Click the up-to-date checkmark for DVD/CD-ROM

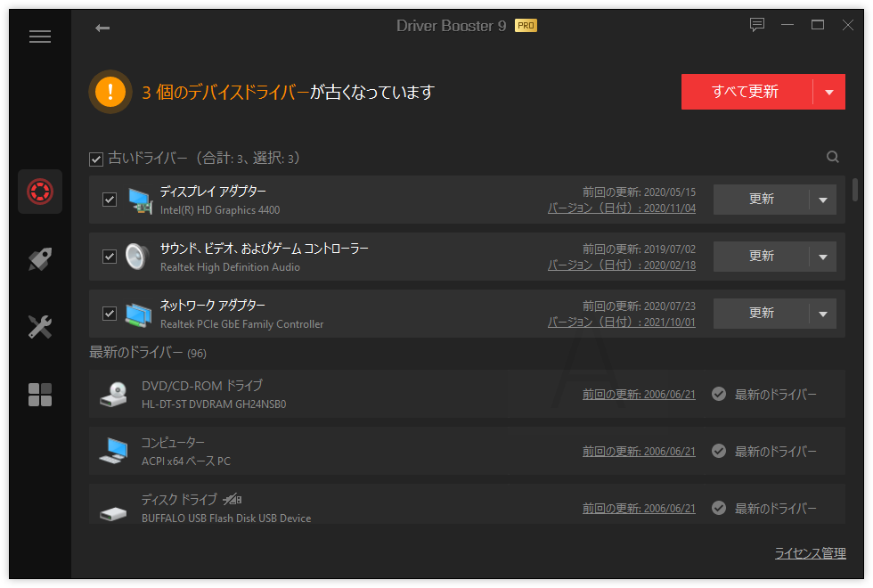click(719, 394)
